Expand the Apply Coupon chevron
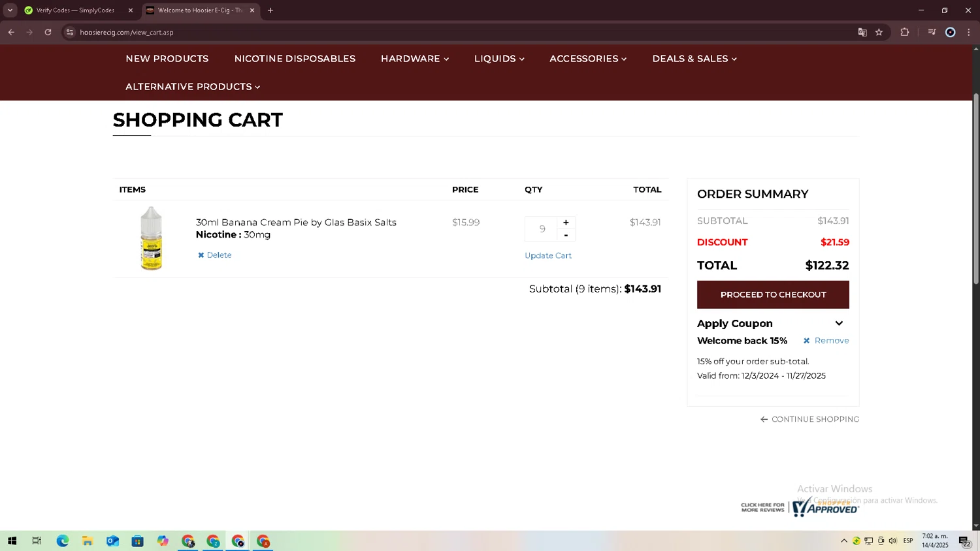The height and width of the screenshot is (551, 980). (839, 323)
